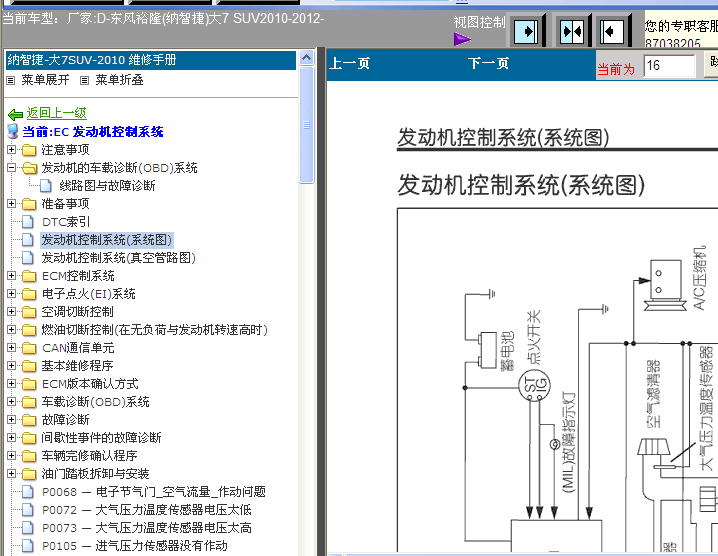Open 间歇性事件的故障诊断 folder
The width and height of the screenshot is (718, 556).
click(x=101, y=438)
